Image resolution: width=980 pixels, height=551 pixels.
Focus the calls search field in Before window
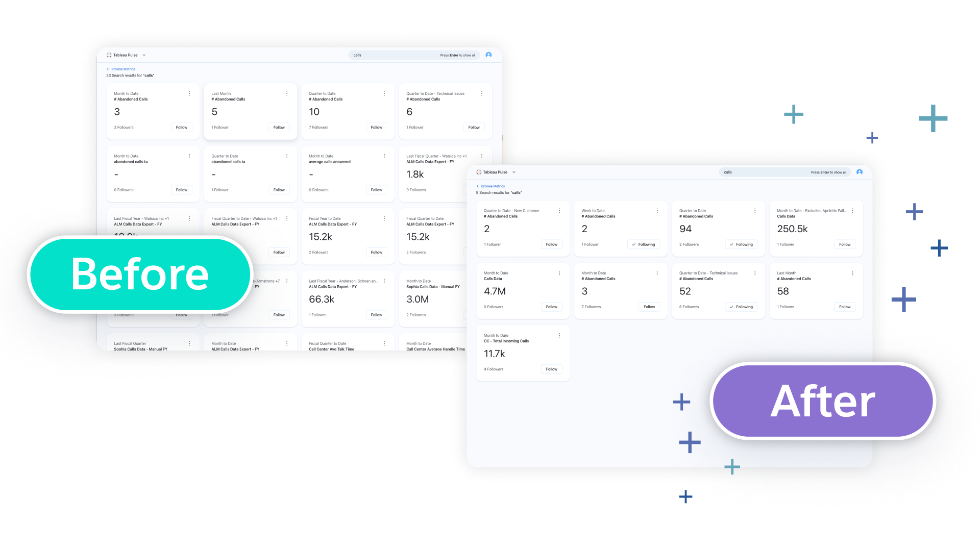[414, 55]
